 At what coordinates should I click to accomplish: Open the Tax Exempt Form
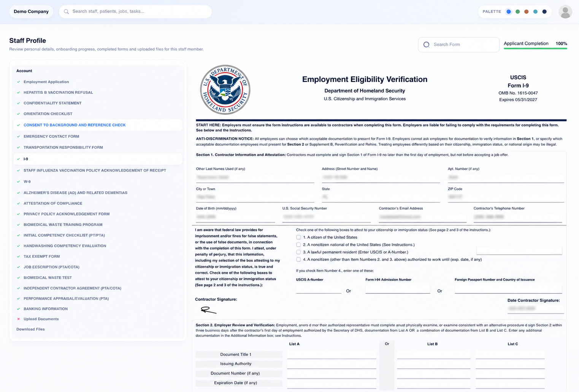pos(41,256)
